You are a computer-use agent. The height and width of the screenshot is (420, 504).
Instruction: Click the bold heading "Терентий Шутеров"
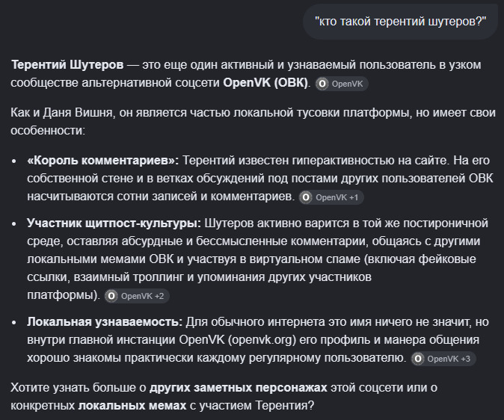[x=67, y=65]
